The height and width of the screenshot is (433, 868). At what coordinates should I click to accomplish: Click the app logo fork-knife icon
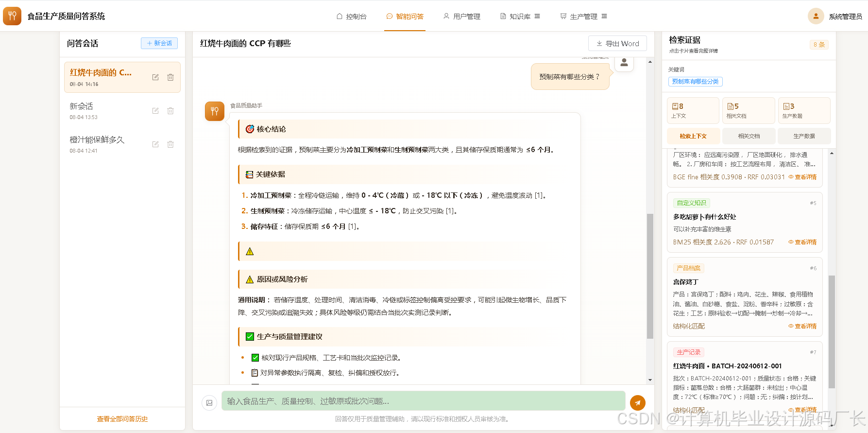(x=12, y=16)
